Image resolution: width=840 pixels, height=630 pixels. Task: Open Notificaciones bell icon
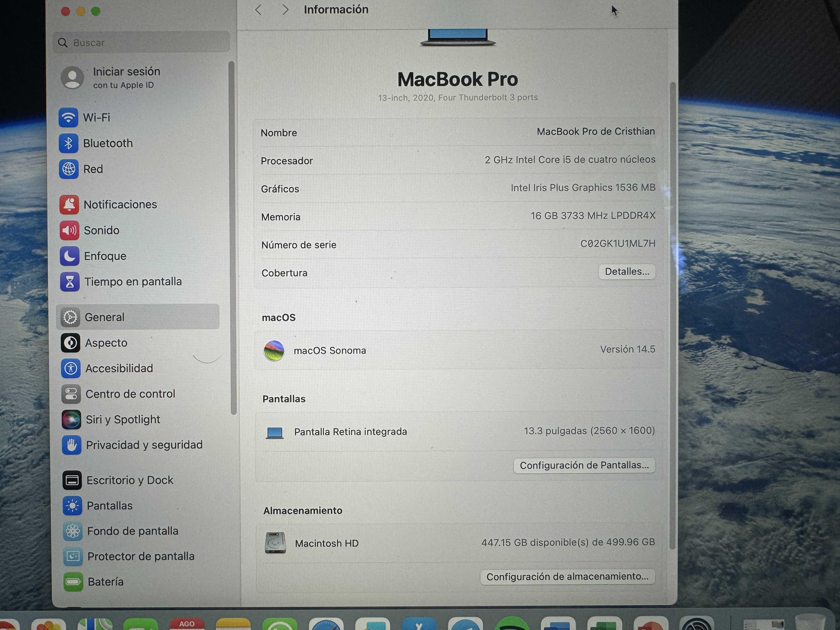pos(69,205)
